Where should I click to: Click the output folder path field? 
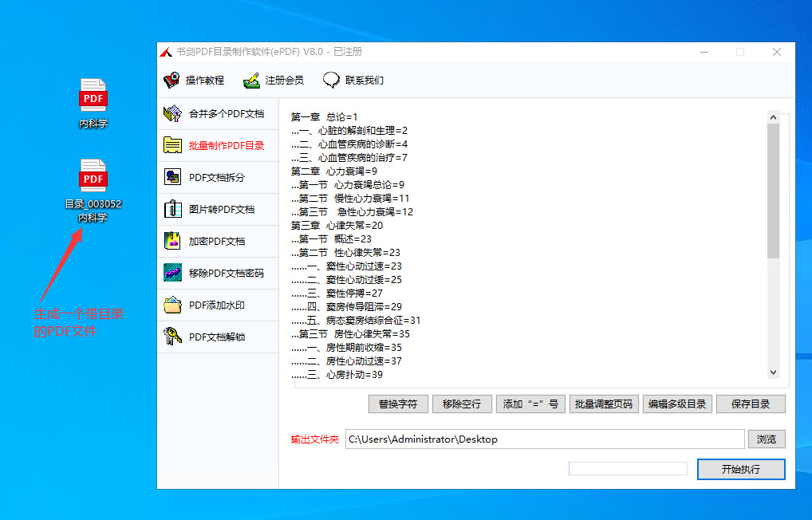click(x=544, y=439)
